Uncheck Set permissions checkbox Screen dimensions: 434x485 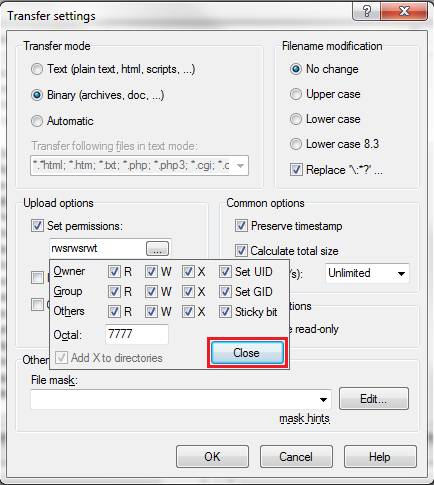[x=37, y=226]
